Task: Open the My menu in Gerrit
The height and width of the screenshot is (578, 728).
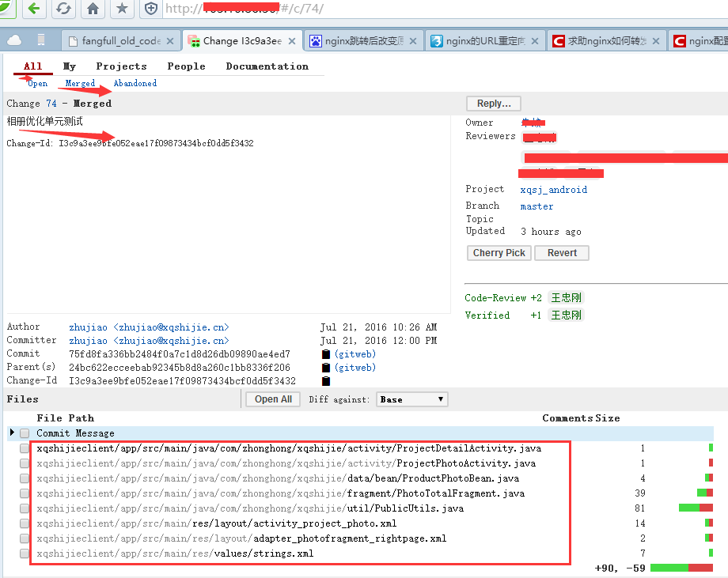Action: pos(69,66)
